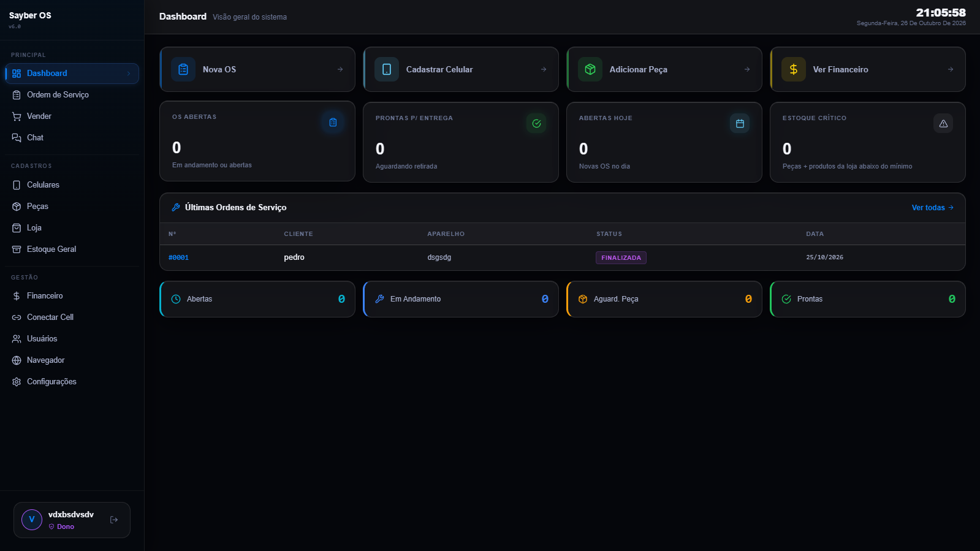The width and height of the screenshot is (980, 551).
Task: Click the Abertas Hoje calendar icon
Action: click(x=740, y=123)
